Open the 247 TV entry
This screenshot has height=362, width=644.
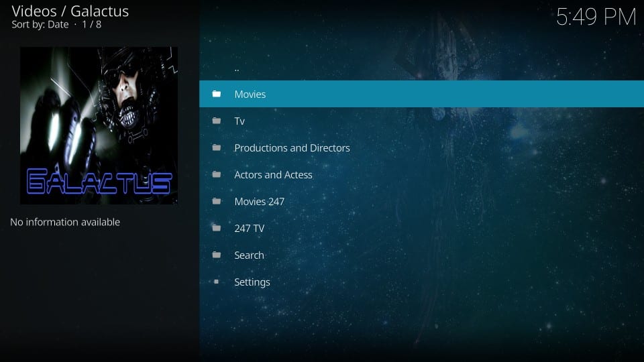(x=421, y=228)
